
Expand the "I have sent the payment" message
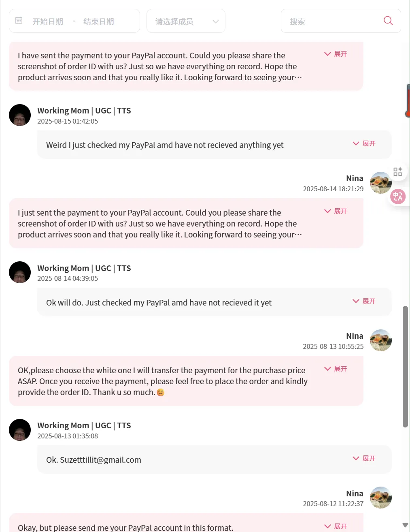click(336, 54)
